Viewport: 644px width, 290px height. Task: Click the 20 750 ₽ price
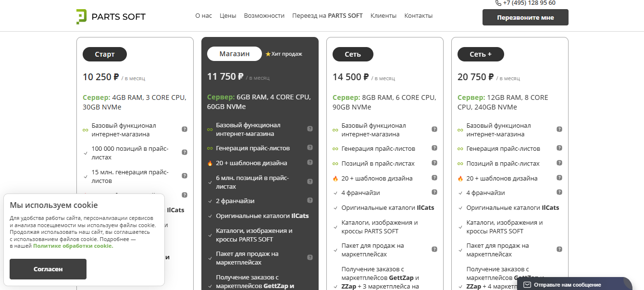476,77
